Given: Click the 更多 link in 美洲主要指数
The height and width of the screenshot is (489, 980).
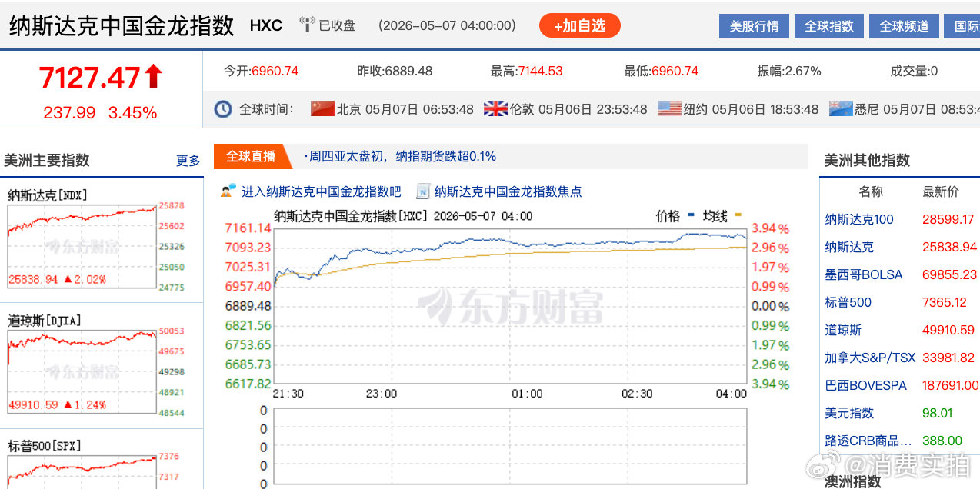Looking at the screenshot, I should click(x=188, y=161).
